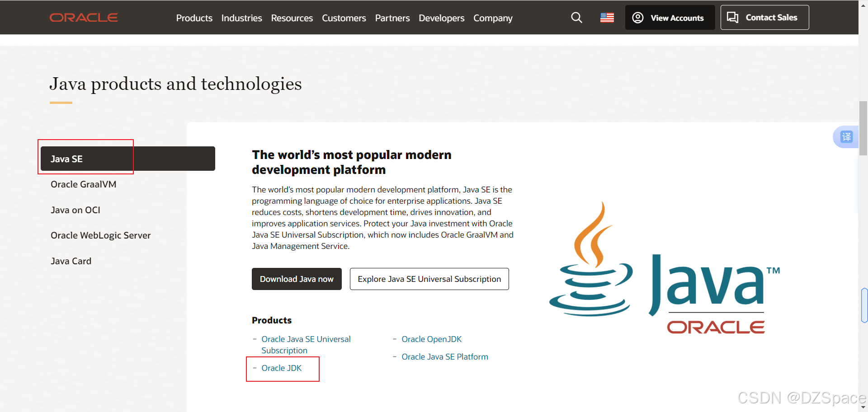This screenshot has height=412, width=868.
Task: Expand the Industries menu
Action: tap(241, 18)
